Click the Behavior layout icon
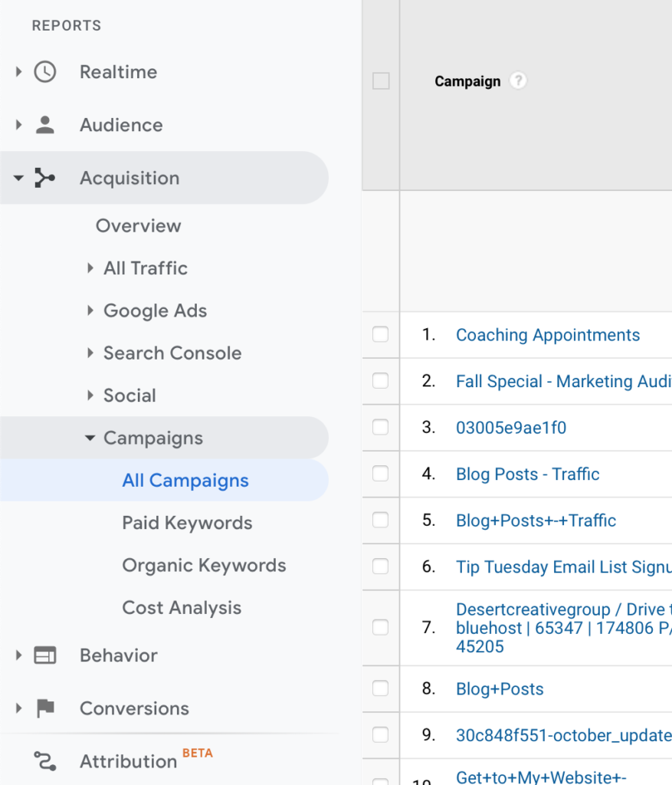672x785 pixels. [x=45, y=655]
